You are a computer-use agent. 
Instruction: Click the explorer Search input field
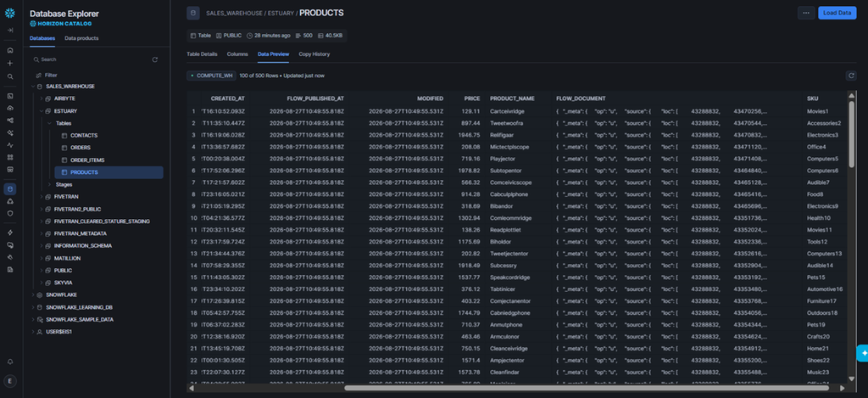tap(92, 59)
